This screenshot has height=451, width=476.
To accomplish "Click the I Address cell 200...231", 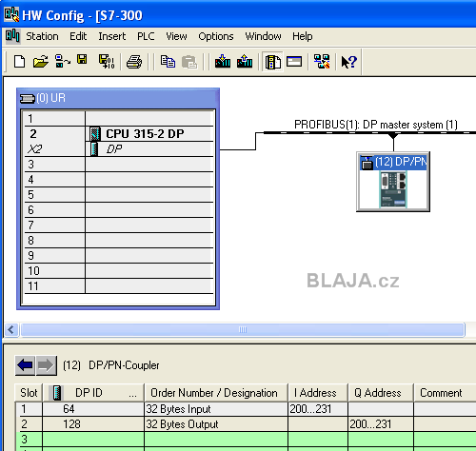I will pyautogui.click(x=318, y=409).
